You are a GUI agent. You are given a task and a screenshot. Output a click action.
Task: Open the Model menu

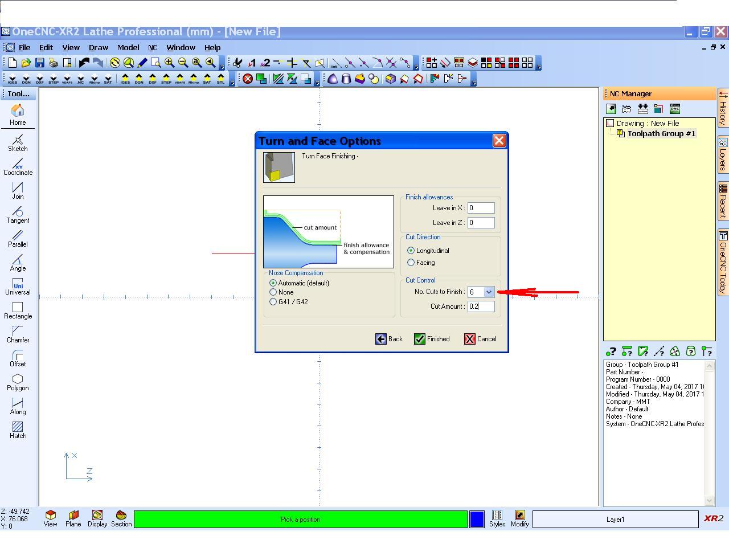(x=128, y=48)
